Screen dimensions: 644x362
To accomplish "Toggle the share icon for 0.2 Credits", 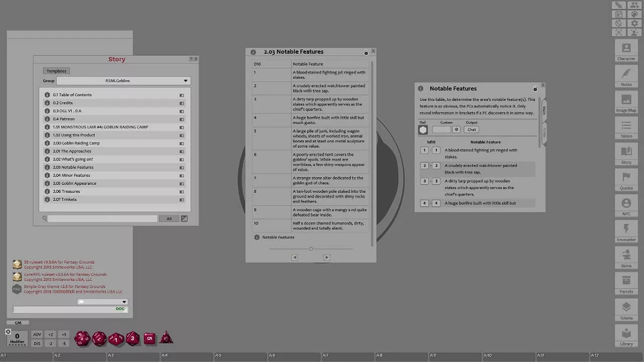I will point(182,103).
